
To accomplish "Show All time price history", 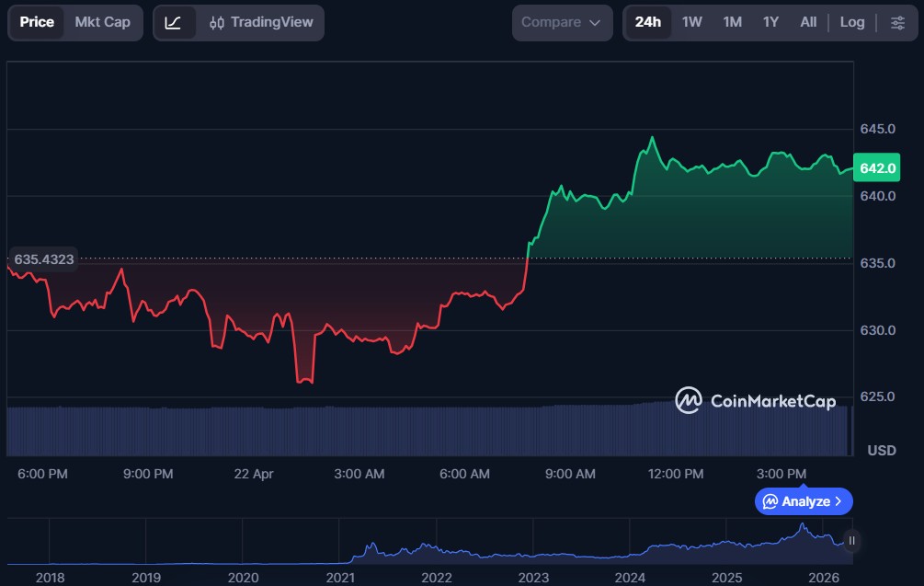I will 808,22.
